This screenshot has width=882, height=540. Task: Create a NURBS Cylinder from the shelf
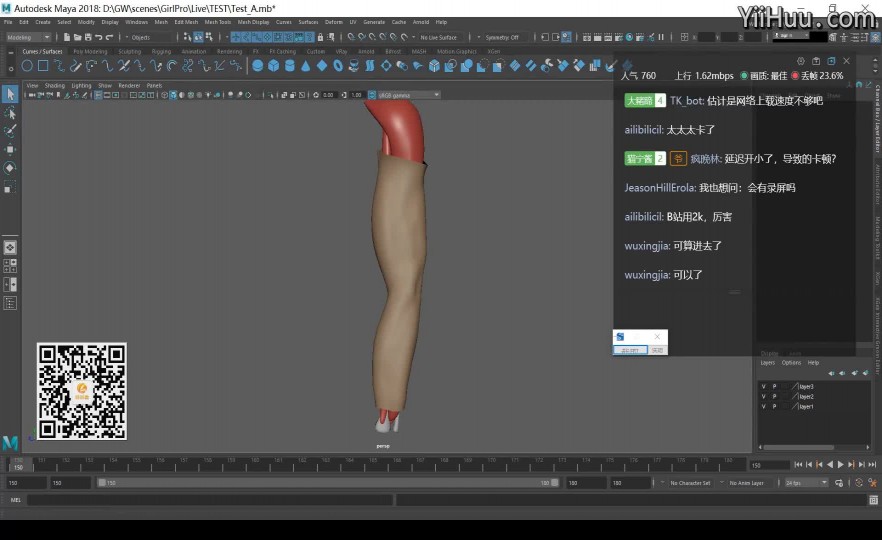point(290,66)
